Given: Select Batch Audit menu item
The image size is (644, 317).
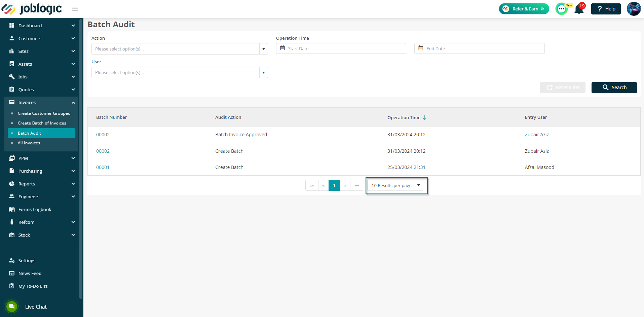Looking at the screenshot, I should click(x=41, y=133).
